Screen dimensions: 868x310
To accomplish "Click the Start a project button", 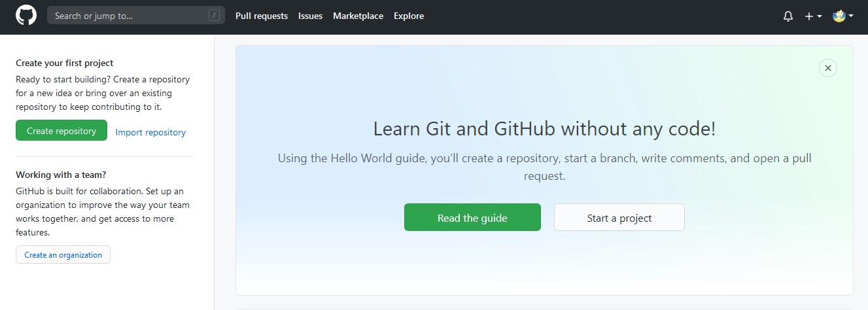I will pos(619,218).
